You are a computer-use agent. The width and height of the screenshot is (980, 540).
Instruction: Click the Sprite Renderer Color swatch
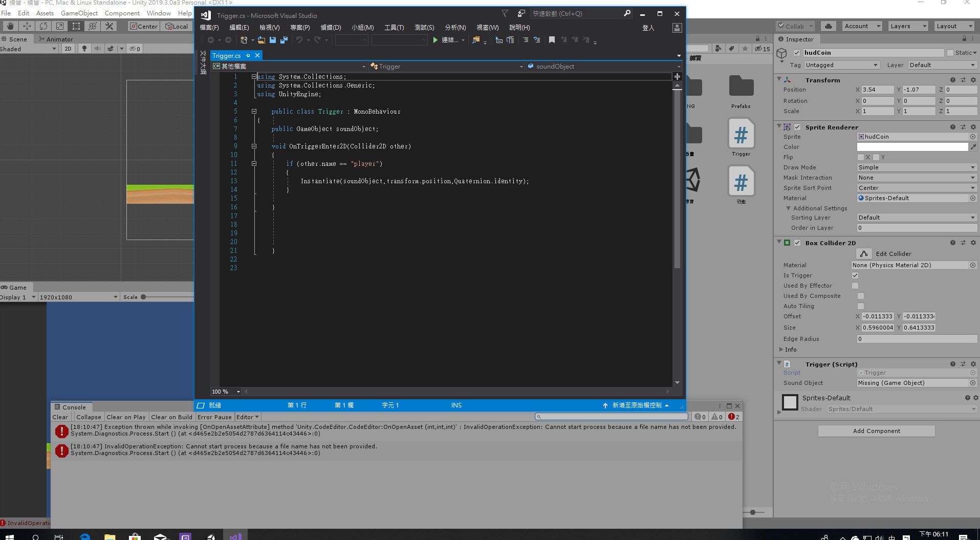[912, 147]
